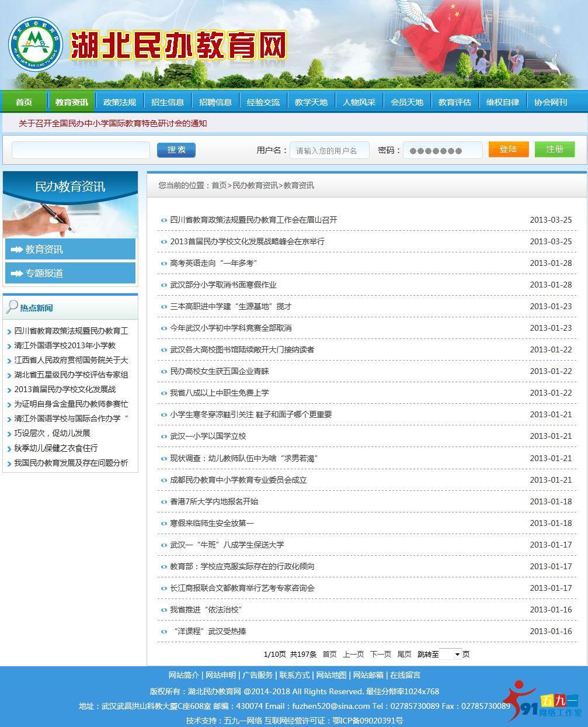
Task: Switch to the 招聘信息 section
Action: point(215,101)
